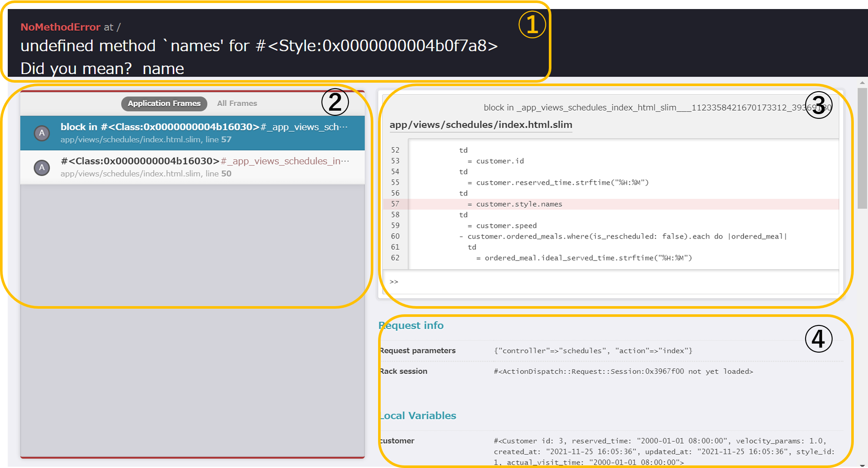Click the A badge on the line 50 frame

coord(42,167)
